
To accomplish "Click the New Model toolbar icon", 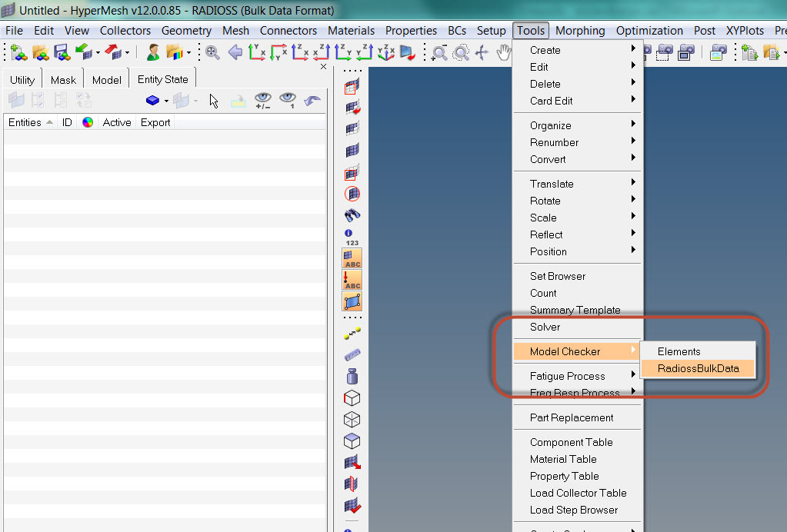I will tap(18, 52).
